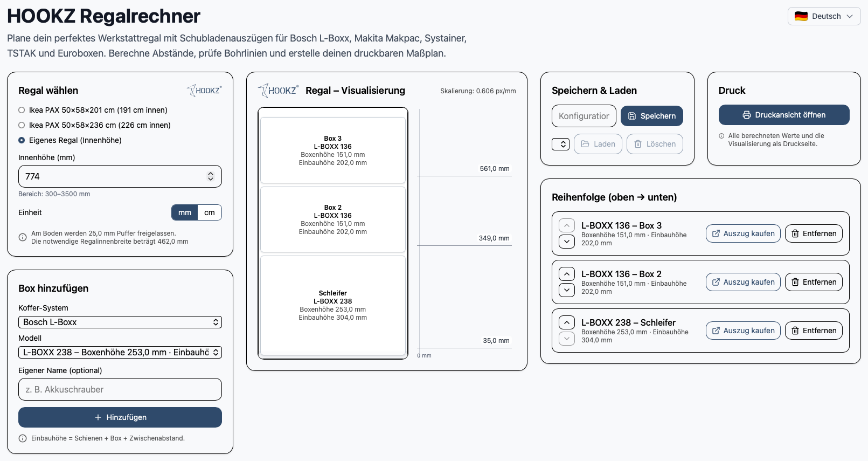Choose Eigenes Regal (Innenhöhe) radio button
868x461 pixels.
pos(22,140)
